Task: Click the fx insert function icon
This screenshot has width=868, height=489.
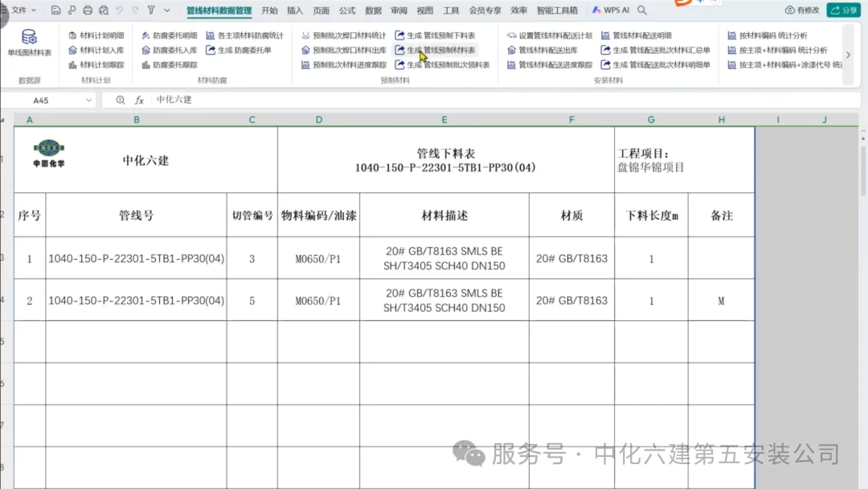Action: [140, 100]
